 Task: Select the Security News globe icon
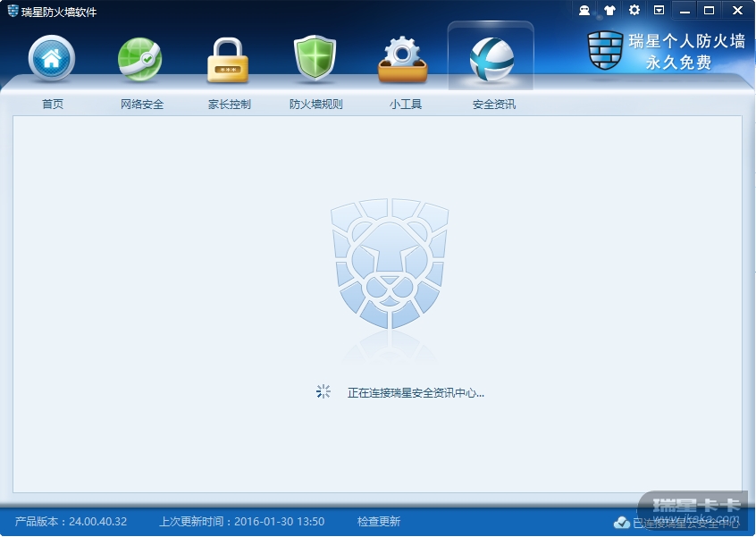pyautogui.click(x=491, y=59)
